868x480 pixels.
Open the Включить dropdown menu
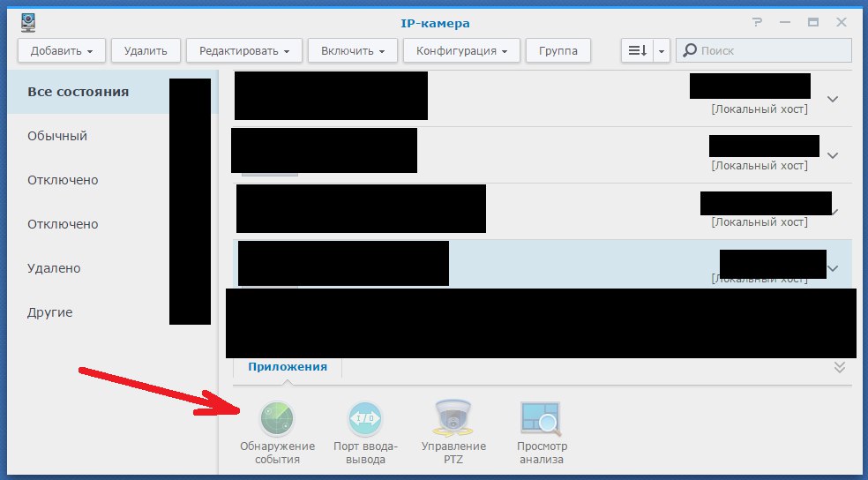click(x=353, y=50)
